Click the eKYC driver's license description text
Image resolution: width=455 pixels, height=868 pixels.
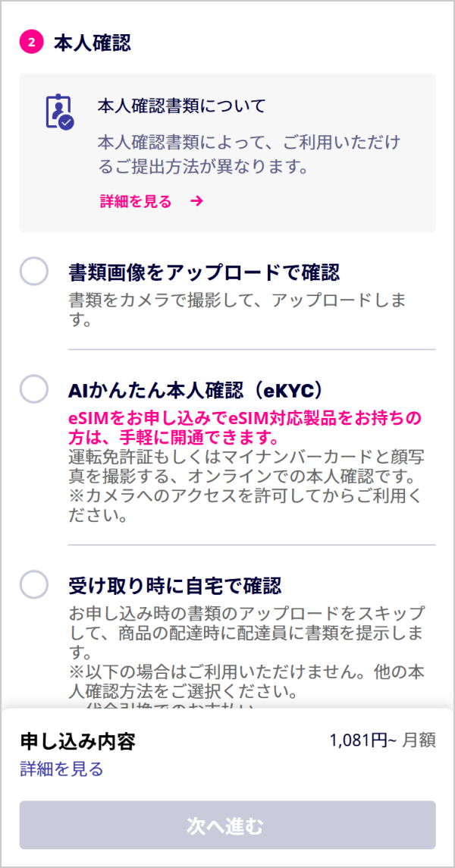click(243, 487)
